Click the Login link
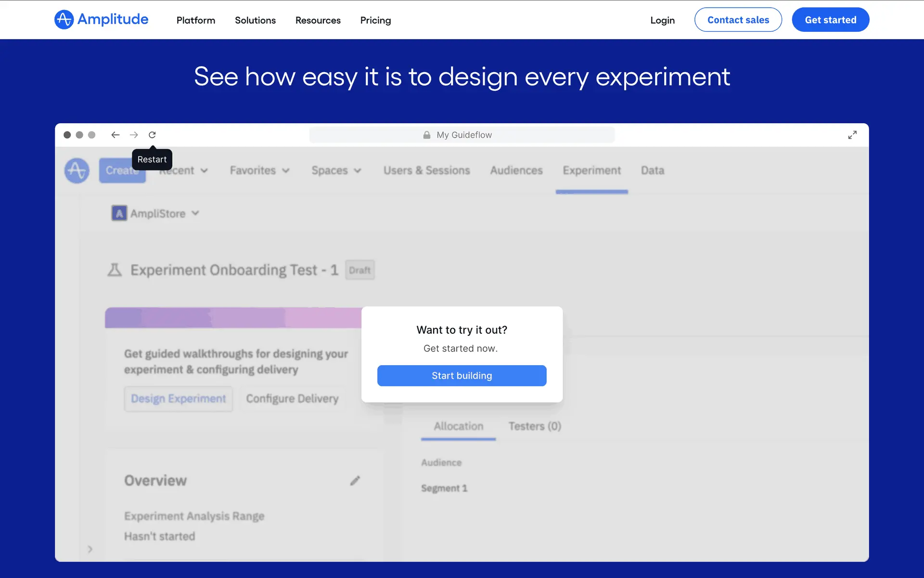Viewport: 924px width, 578px height. 662,20
